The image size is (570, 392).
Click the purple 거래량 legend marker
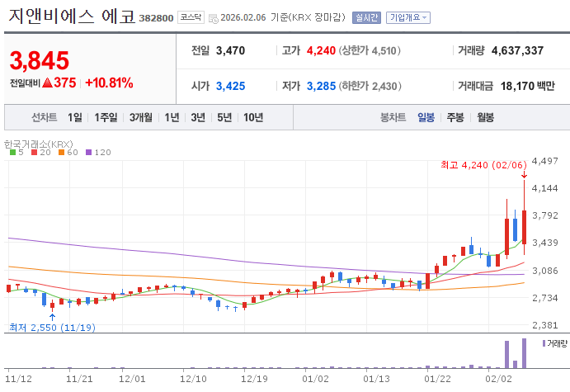point(544,343)
